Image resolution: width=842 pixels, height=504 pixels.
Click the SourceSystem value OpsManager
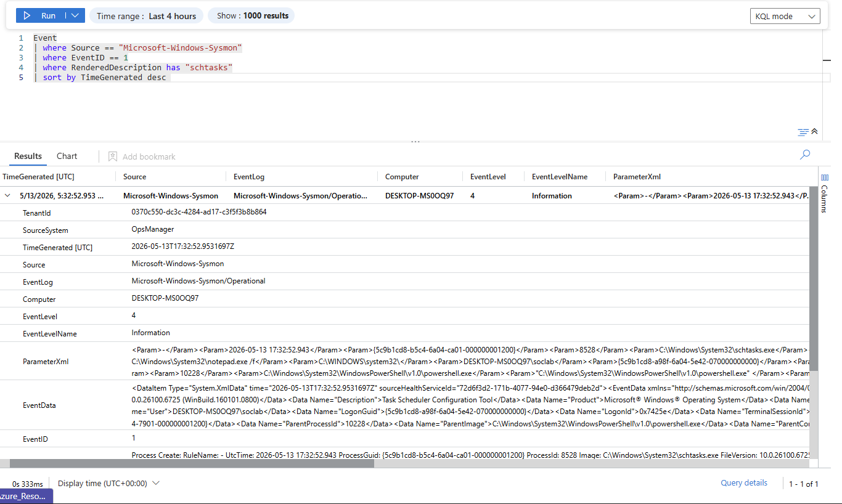coord(153,229)
